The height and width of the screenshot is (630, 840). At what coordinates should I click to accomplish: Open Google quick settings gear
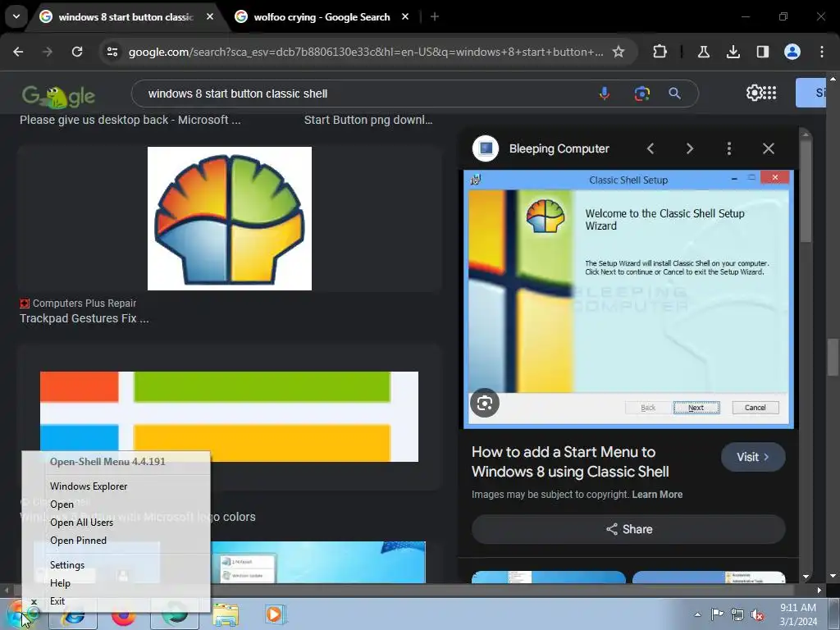pyautogui.click(x=755, y=93)
